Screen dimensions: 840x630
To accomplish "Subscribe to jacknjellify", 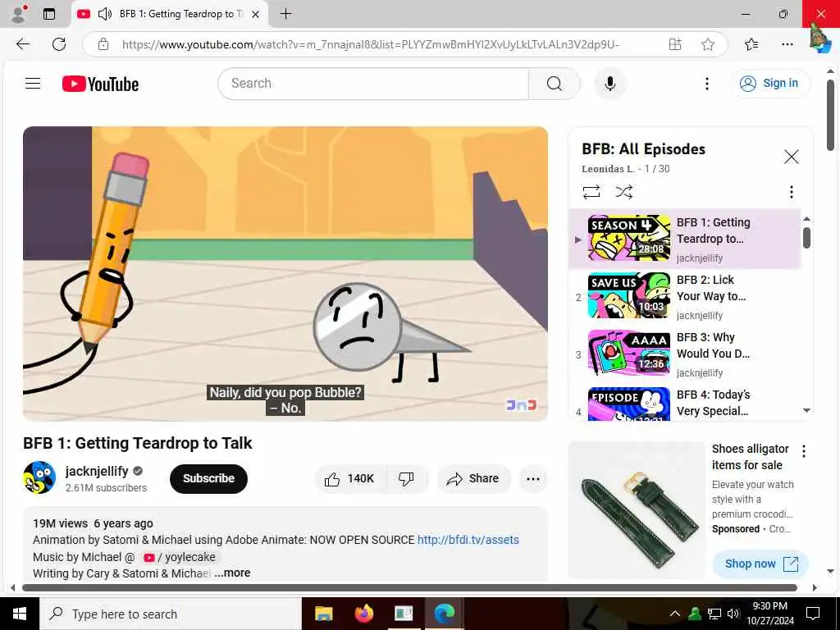I will [x=208, y=478].
